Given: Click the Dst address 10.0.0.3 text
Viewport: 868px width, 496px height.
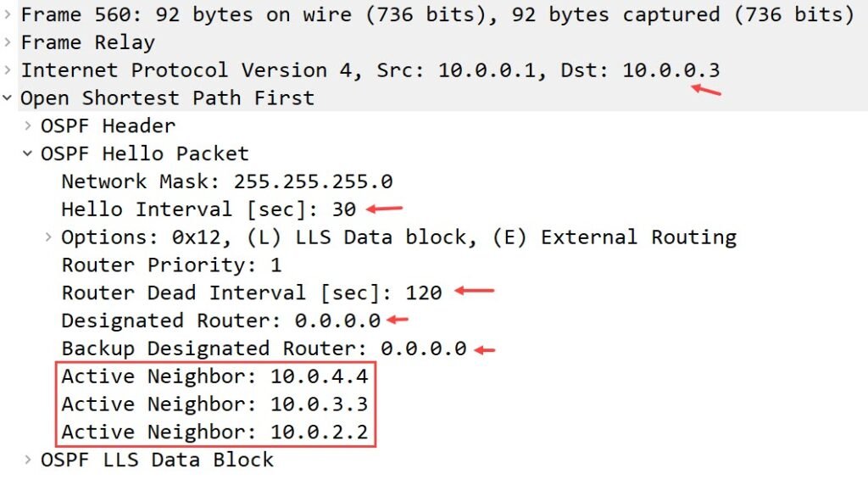Looking at the screenshot, I should 672,70.
